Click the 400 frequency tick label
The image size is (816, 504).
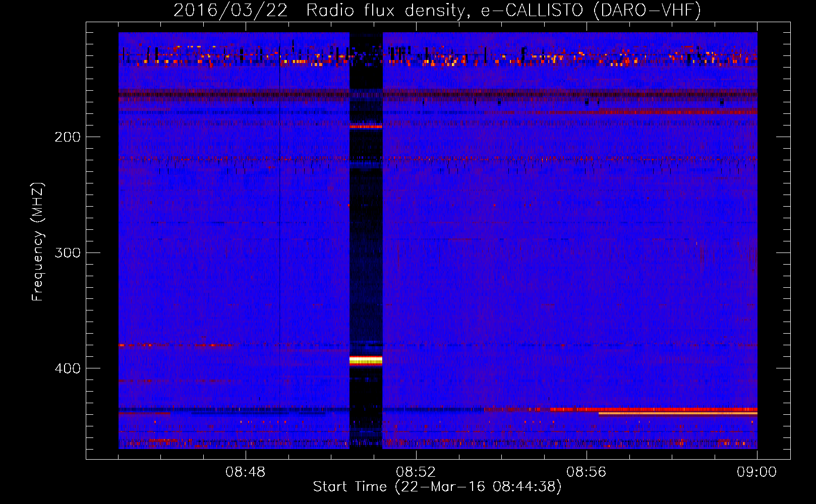tap(67, 368)
